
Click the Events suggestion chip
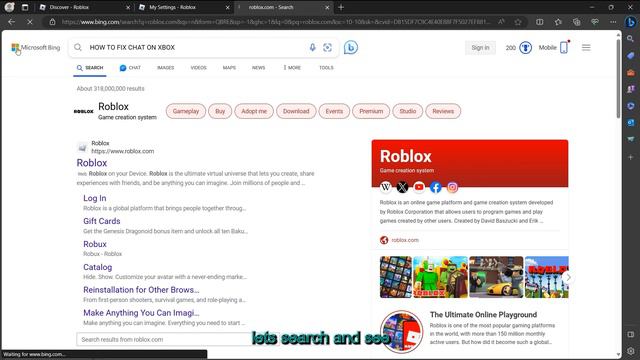coord(334,111)
